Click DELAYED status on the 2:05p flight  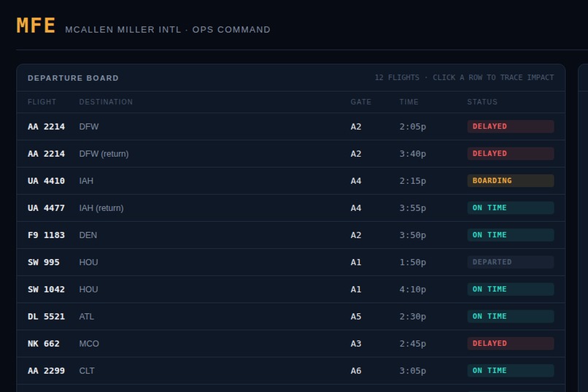coord(511,126)
